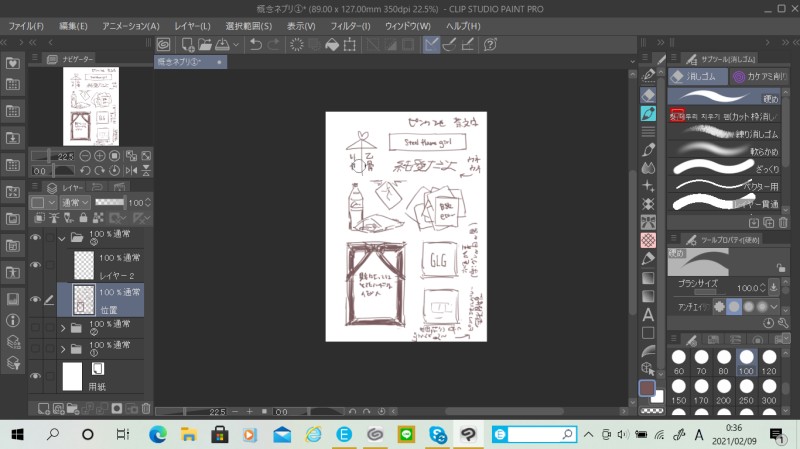Click the Navigator canvas thumbnail

[91, 106]
